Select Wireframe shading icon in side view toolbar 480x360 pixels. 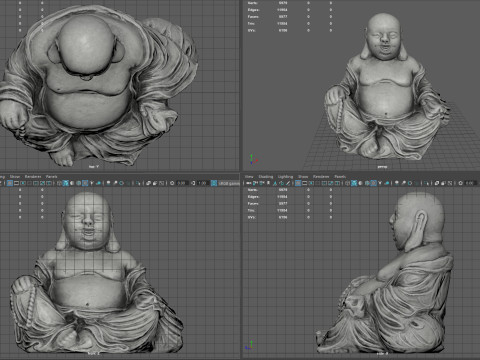[x=347, y=183]
